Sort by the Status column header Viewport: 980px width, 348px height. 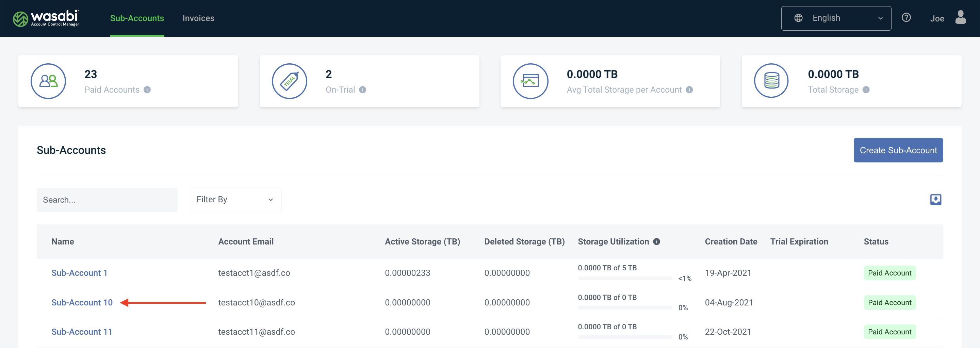[x=876, y=241]
